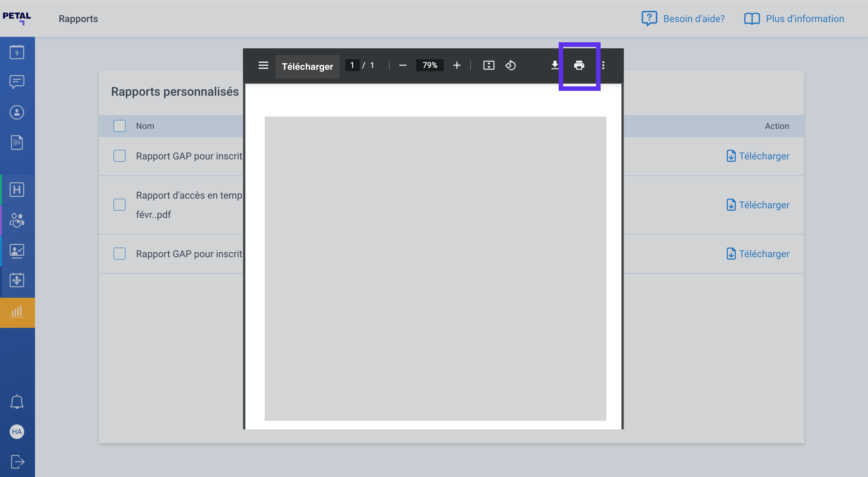Click the Nom column header
Screen dimensions: 868x477
(145, 126)
